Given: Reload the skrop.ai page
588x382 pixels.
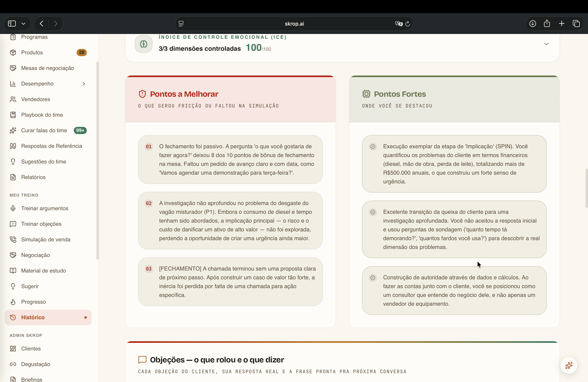Looking at the screenshot, I should 408,24.
